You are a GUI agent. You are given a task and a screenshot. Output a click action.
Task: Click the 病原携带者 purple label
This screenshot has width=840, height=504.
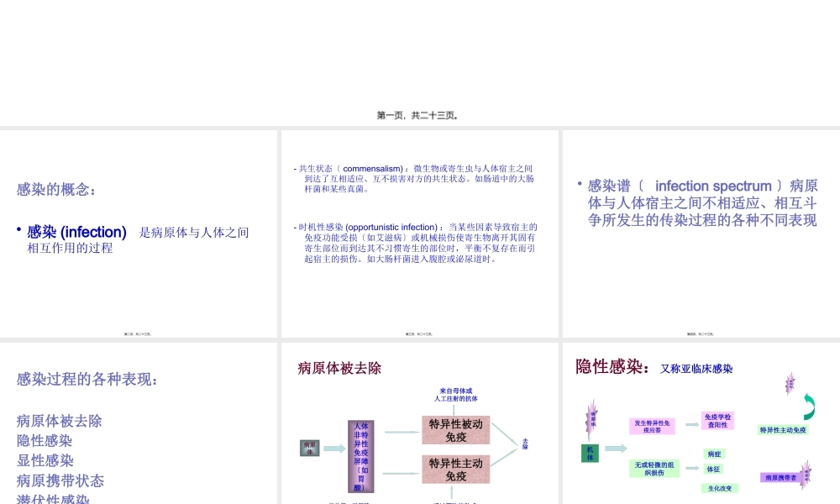click(780, 476)
